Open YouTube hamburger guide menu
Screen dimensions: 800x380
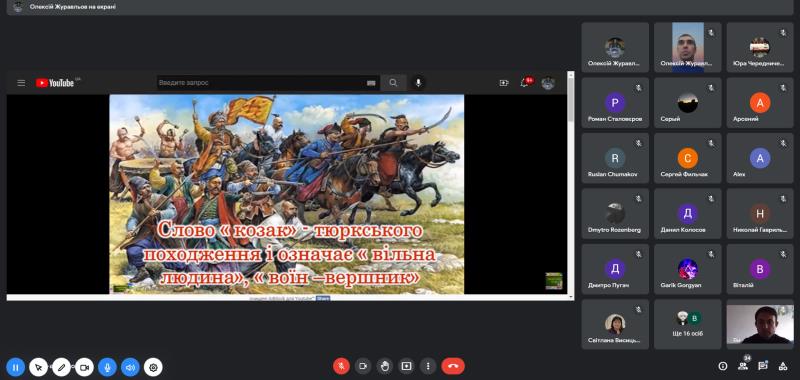point(21,83)
